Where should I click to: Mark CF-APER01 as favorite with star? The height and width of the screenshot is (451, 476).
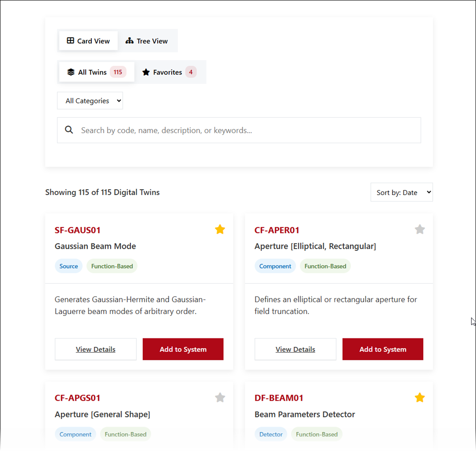pos(419,229)
